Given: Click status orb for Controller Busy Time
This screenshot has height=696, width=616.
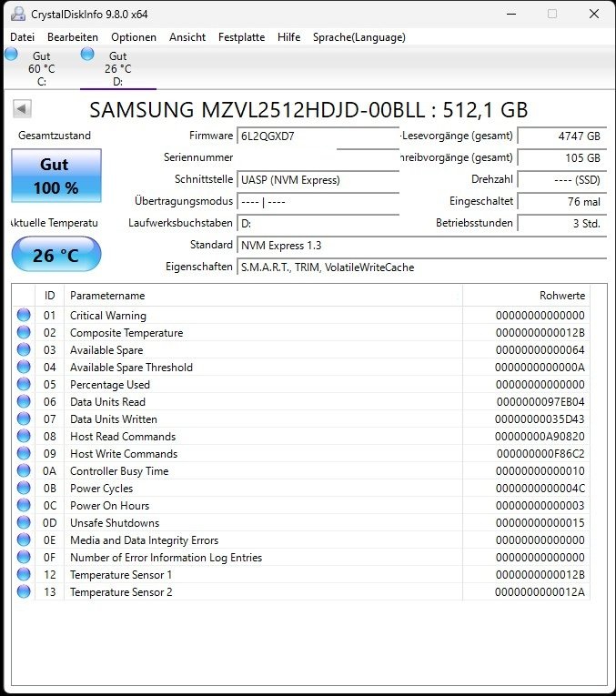Looking at the screenshot, I should [24, 471].
